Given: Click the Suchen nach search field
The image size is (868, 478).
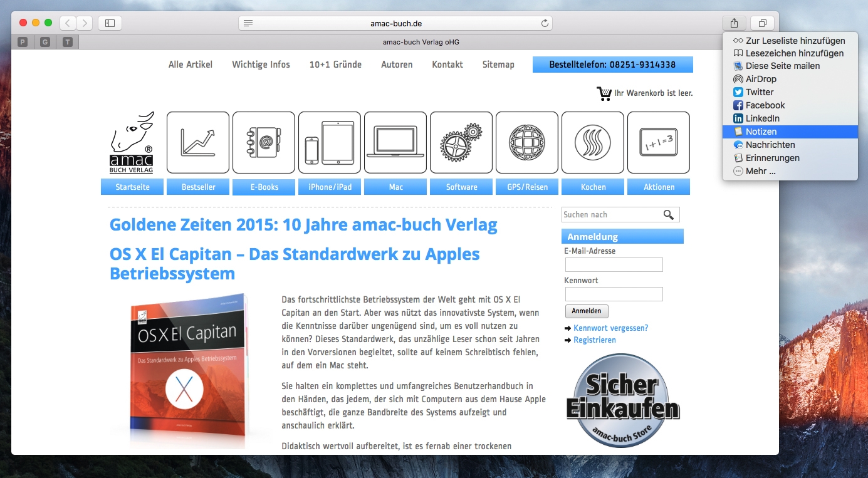Looking at the screenshot, I should (612, 215).
